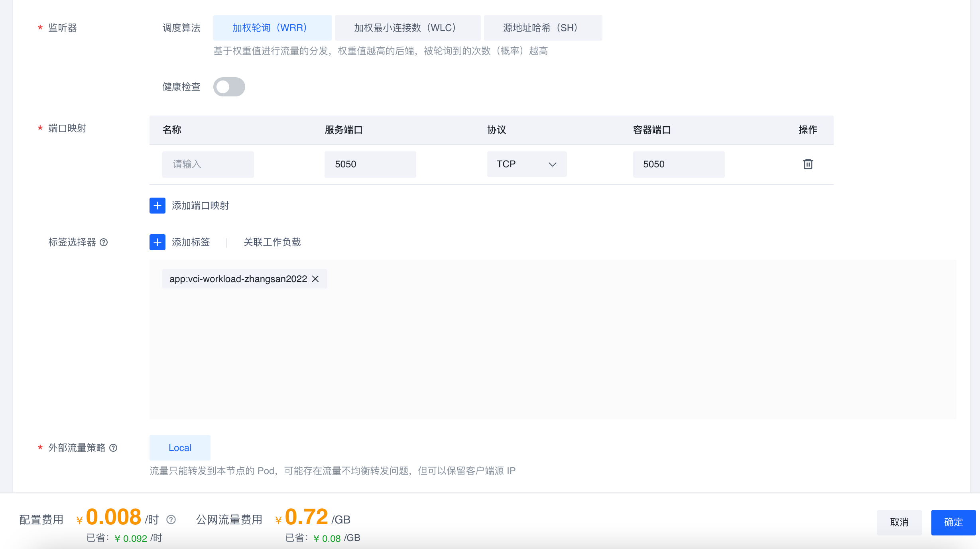Open help icon next to 标签选择器
Viewport: 980px width, 549px height.
click(104, 242)
